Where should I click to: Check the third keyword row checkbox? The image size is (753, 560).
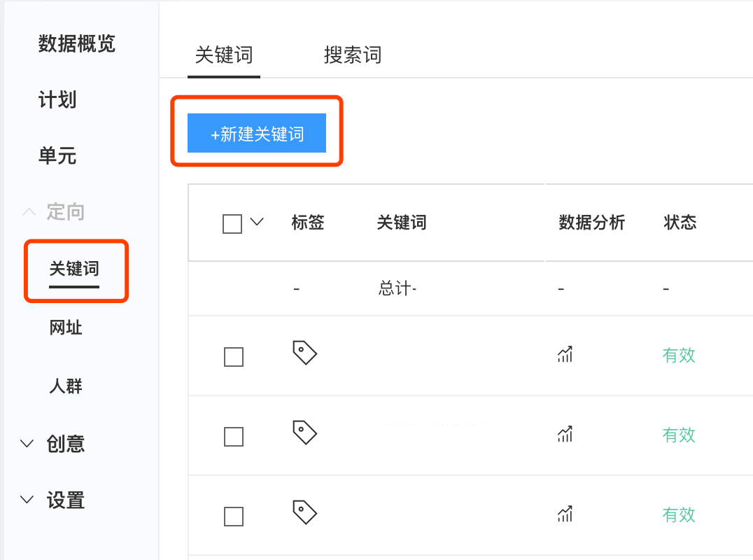coord(234,517)
